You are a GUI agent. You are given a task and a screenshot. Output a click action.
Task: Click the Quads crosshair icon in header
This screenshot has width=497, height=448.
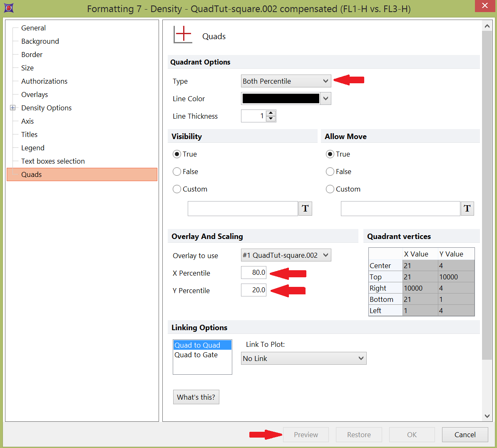(x=183, y=35)
